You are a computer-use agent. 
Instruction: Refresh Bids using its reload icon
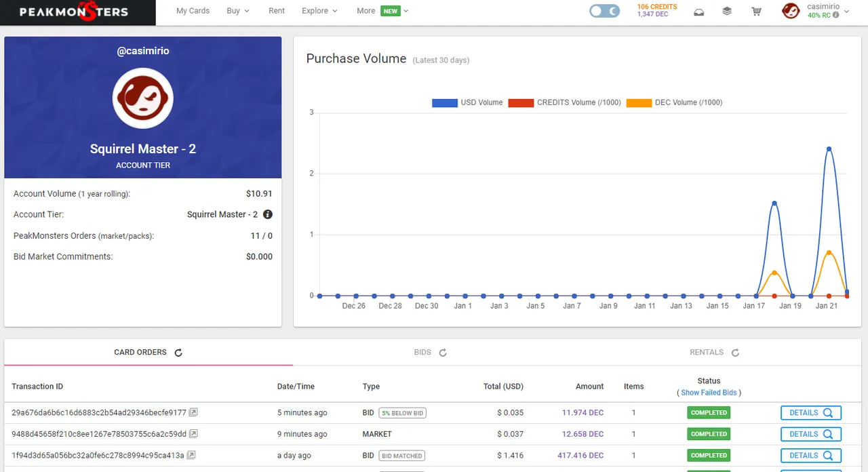(x=443, y=353)
